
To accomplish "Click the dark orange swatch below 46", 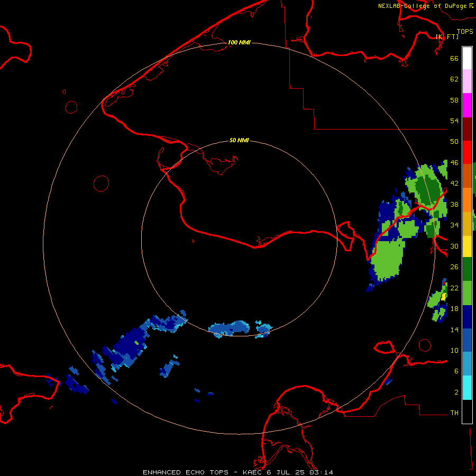I will click(467, 176).
